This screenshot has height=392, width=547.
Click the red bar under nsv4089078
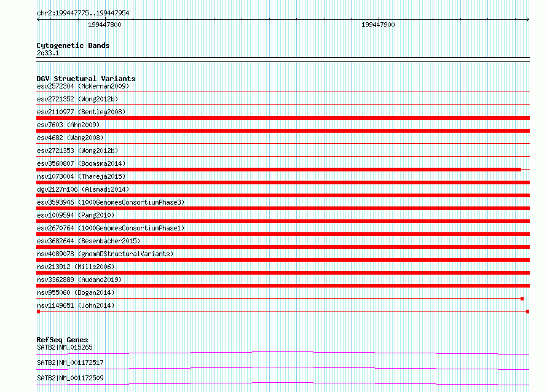pyautogui.click(x=283, y=260)
